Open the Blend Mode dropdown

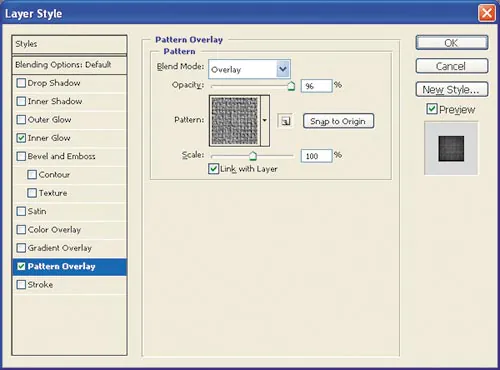pos(283,69)
